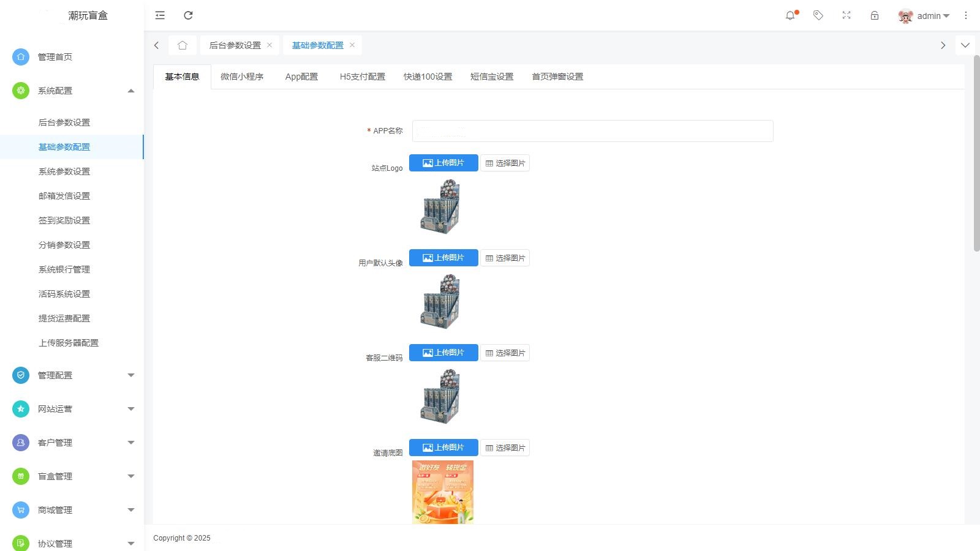Expand the 商城管理 menu arrow
The image size is (980, 551).
coord(130,510)
